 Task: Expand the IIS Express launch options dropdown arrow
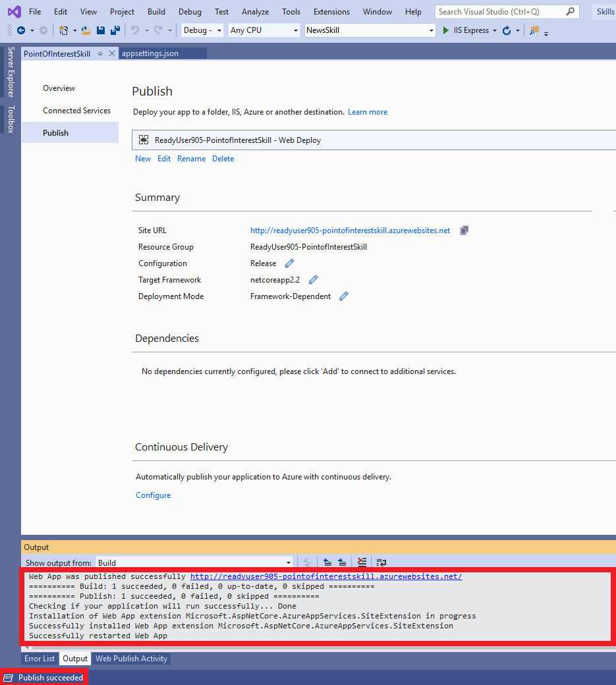[x=495, y=30]
